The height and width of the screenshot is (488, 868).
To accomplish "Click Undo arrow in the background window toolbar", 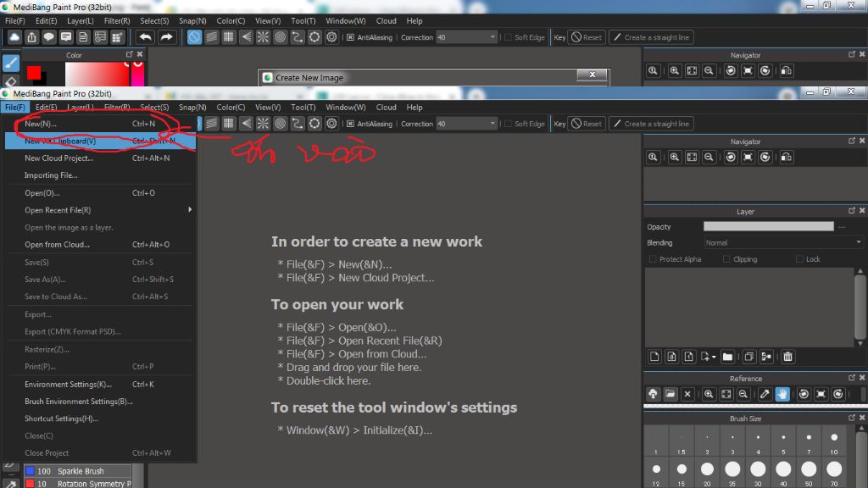I will (x=146, y=37).
